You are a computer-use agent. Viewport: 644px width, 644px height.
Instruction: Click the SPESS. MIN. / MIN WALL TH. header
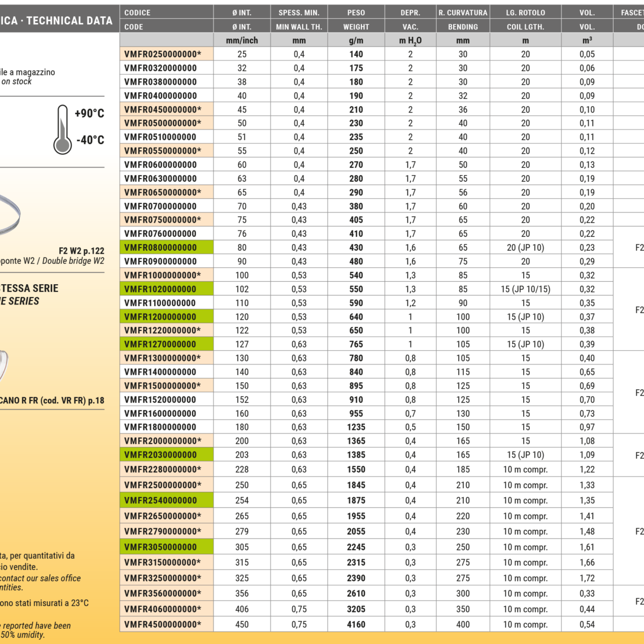coord(299,19)
